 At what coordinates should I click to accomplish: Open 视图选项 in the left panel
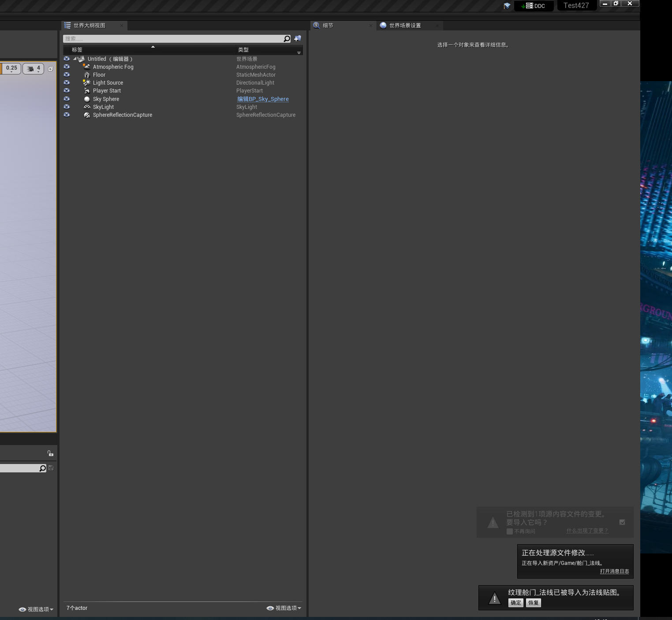point(36,609)
